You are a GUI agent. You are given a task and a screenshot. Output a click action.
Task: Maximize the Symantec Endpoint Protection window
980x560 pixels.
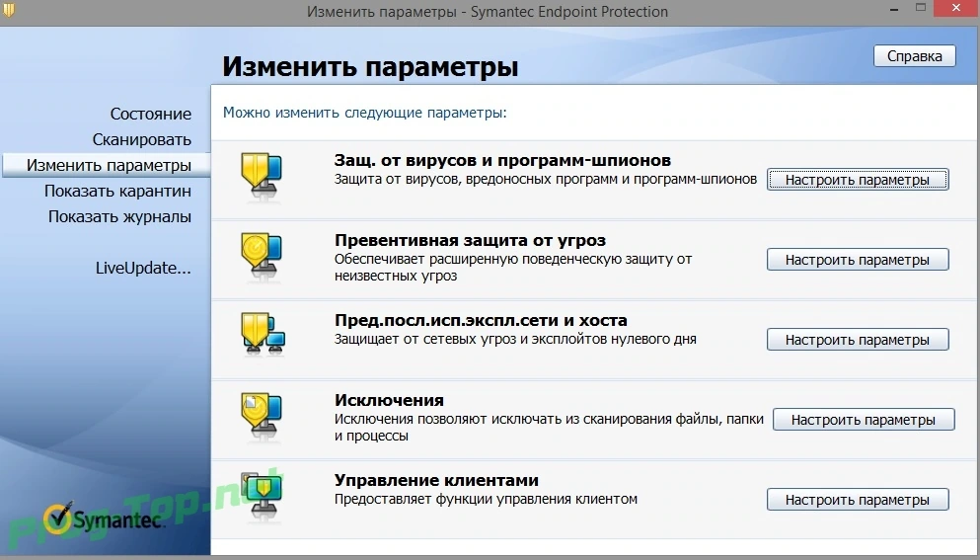tap(921, 8)
